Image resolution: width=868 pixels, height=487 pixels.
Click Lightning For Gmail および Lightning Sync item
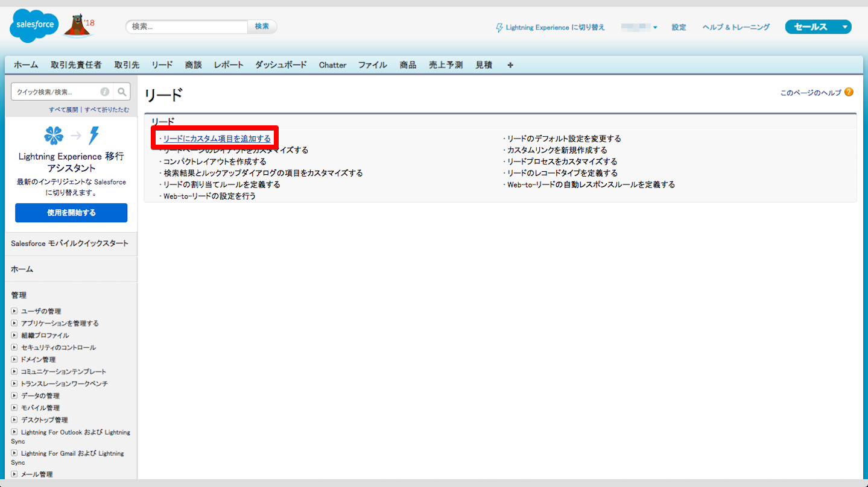coord(68,457)
